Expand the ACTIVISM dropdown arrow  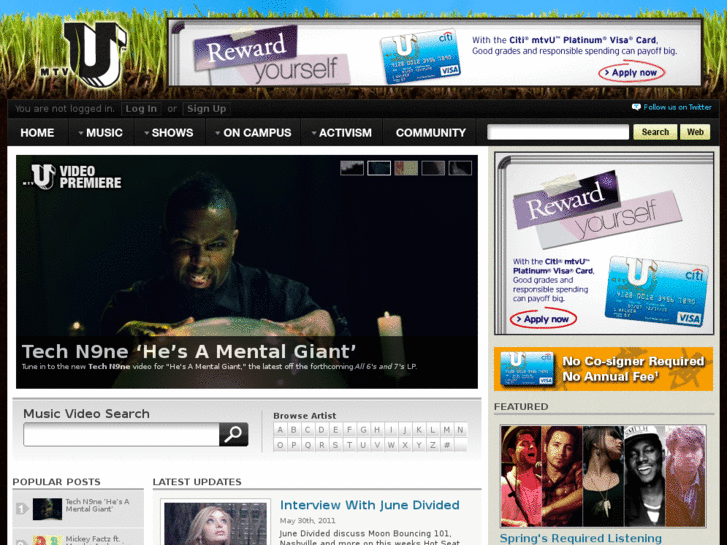314,133
